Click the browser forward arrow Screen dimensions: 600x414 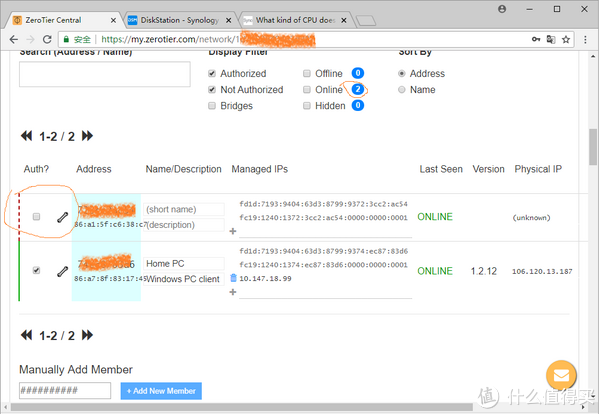click(31, 39)
